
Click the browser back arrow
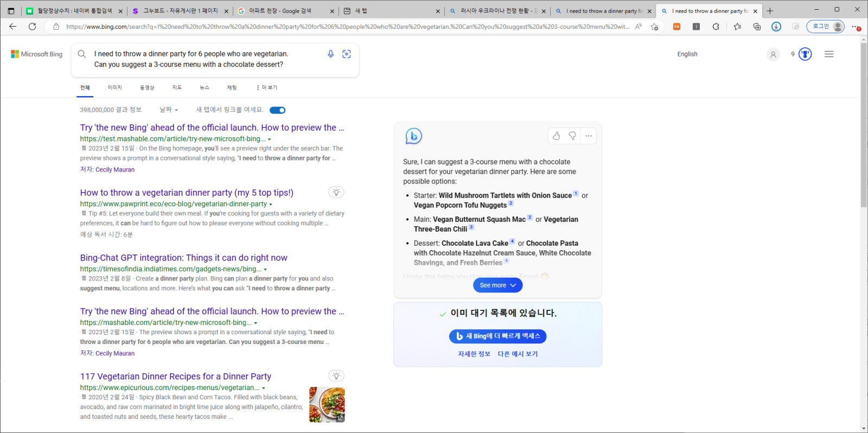click(x=13, y=26)
